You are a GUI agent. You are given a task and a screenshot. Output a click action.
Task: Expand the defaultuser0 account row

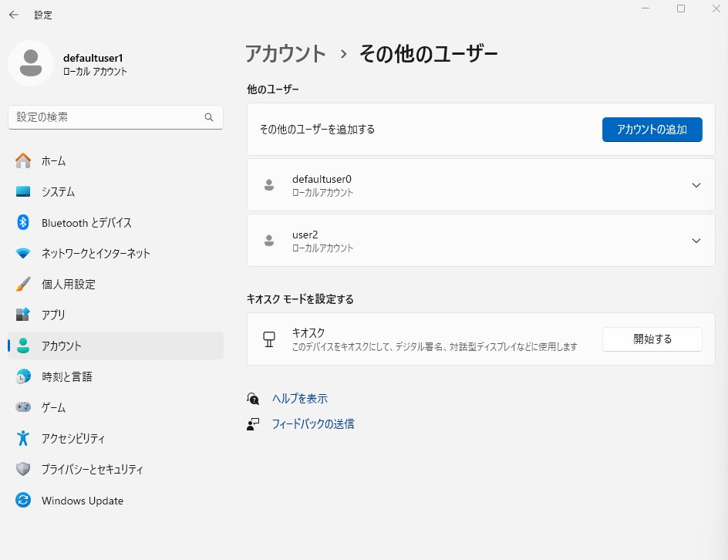point(696,185)
